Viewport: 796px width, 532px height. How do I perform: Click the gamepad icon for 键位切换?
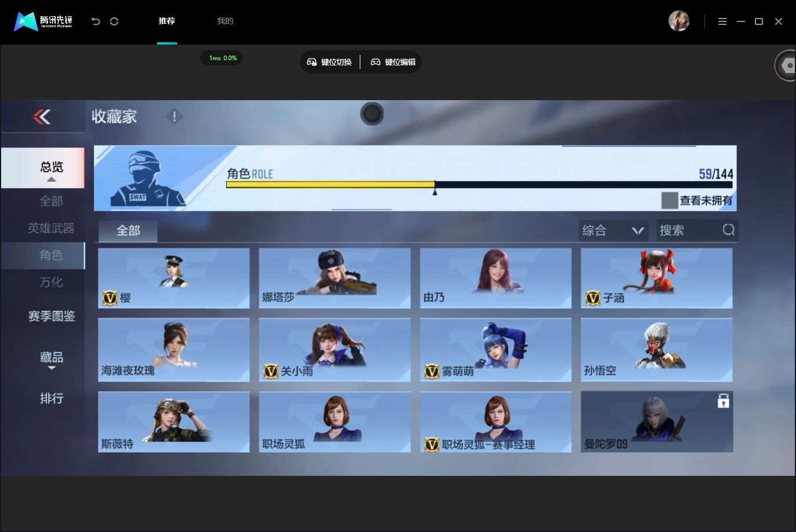(x=312, y=62)
